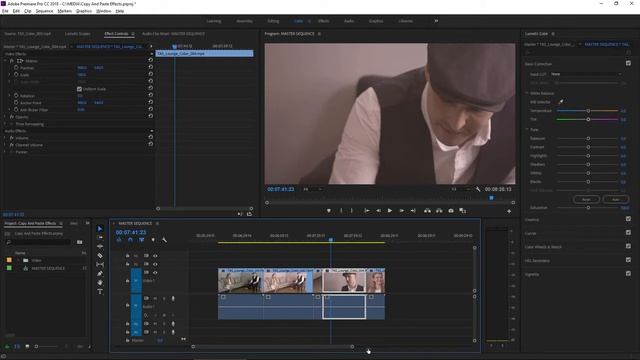Switch to the Lumetri Scopes tab
Viewport: 640px width, 360px height.
[x=78, y=34]
